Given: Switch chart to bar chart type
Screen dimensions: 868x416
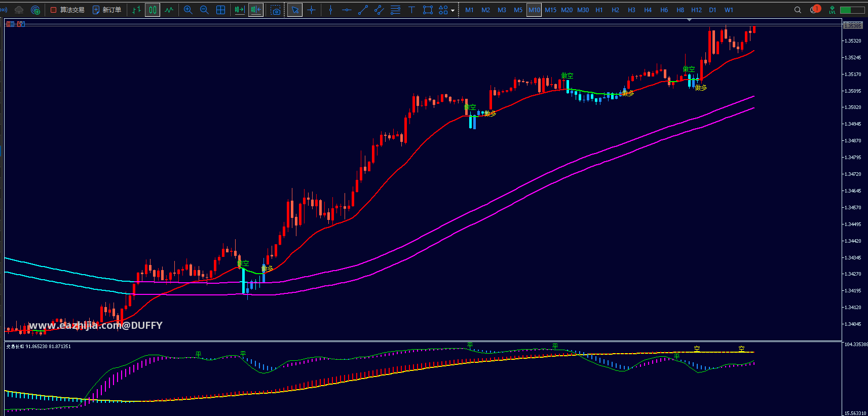Looking at the screenshot, I should tap(136, 10).
